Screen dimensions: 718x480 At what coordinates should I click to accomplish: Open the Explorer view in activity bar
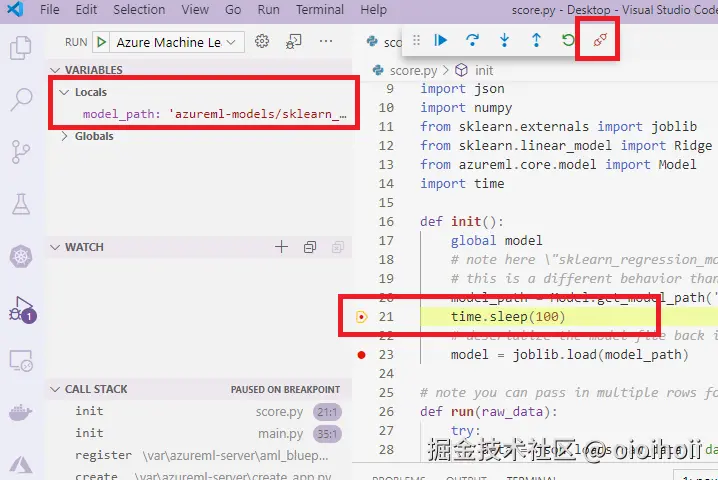coord(21,48)
